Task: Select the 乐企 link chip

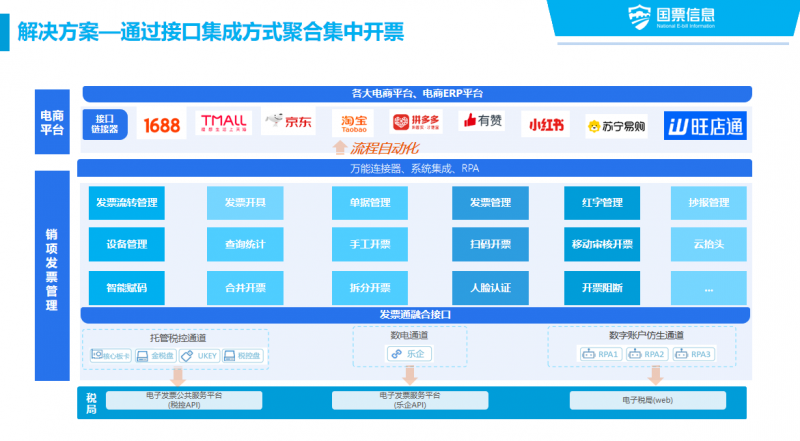Action: tap(409, 354)
